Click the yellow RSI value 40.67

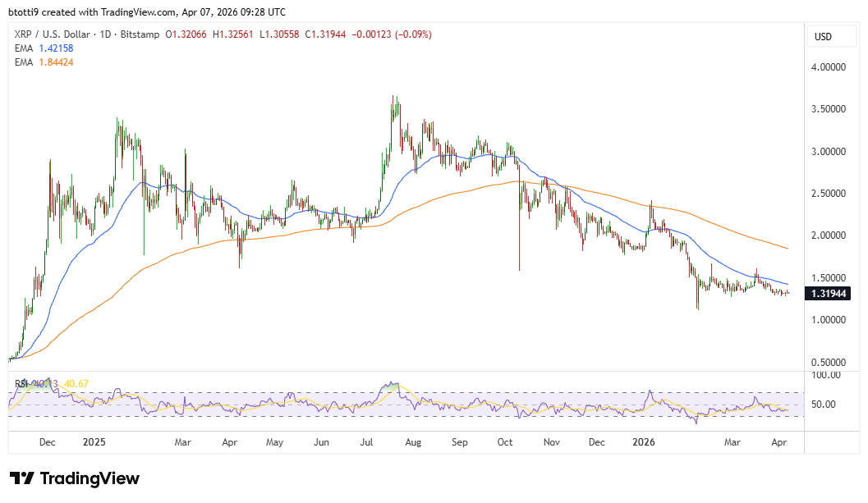click(x=76, y=383)
